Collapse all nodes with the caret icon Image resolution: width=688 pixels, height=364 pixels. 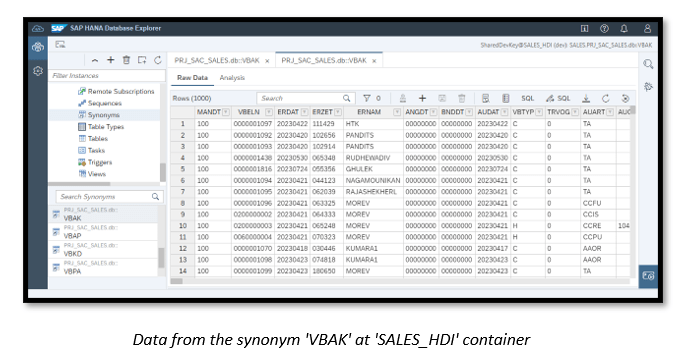click(x=95, y=61)
